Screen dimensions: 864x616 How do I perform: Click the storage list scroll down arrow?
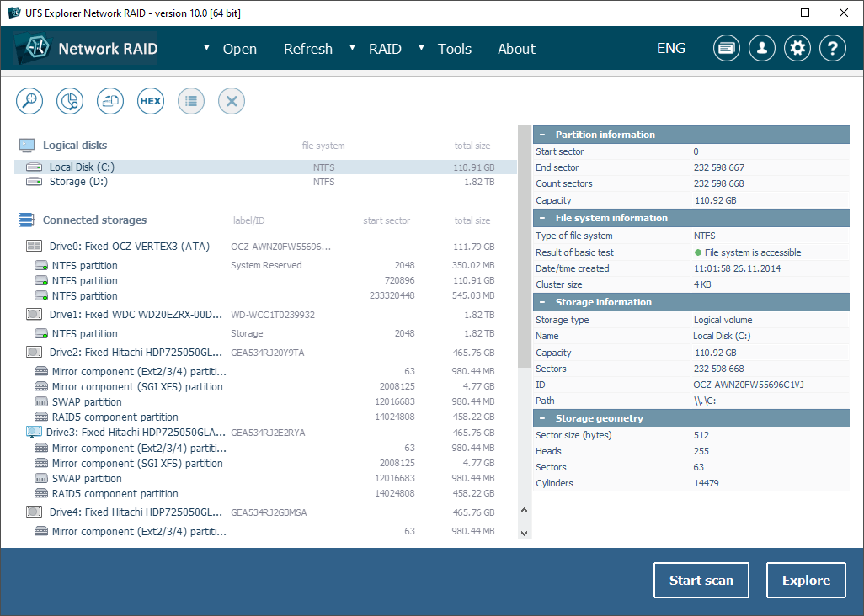click(524, 533)
